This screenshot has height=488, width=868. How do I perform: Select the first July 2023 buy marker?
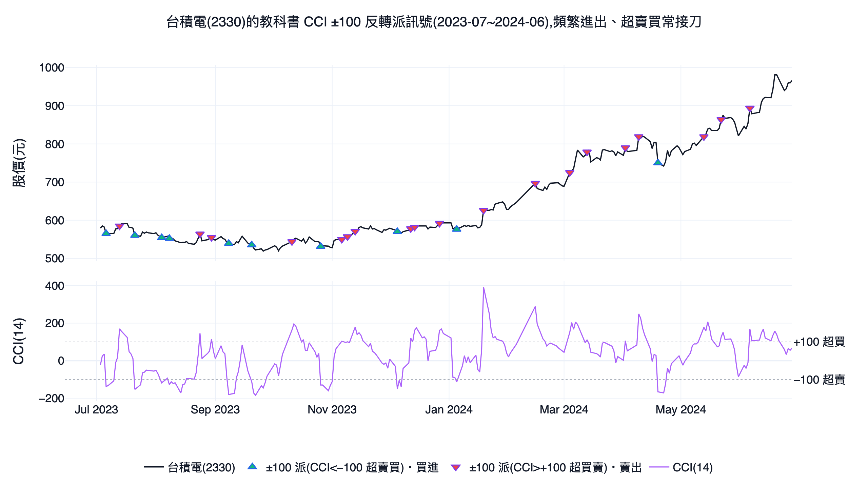106,233
